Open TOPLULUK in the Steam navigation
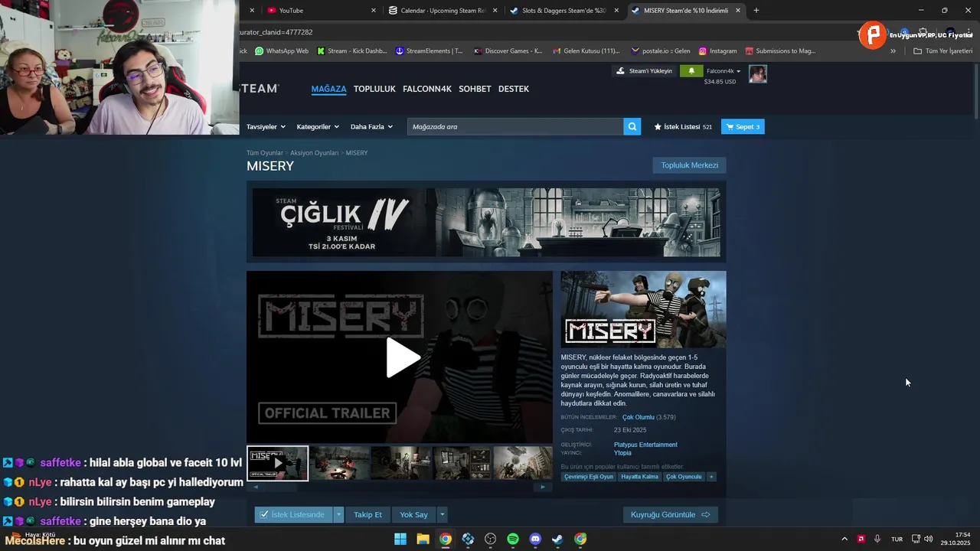This screenshot has width=980, height=551. [x=374, y=89]
